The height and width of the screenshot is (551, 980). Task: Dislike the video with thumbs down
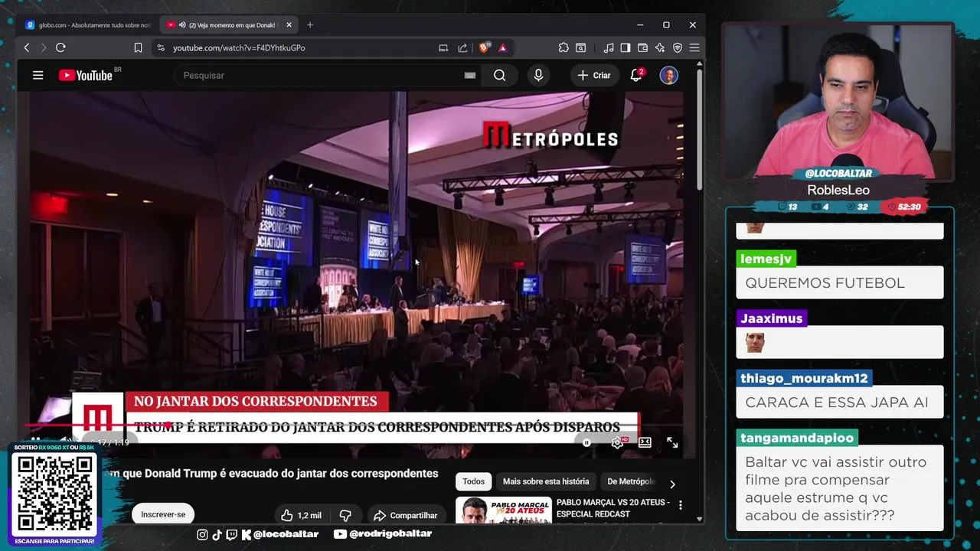[345, 515]
